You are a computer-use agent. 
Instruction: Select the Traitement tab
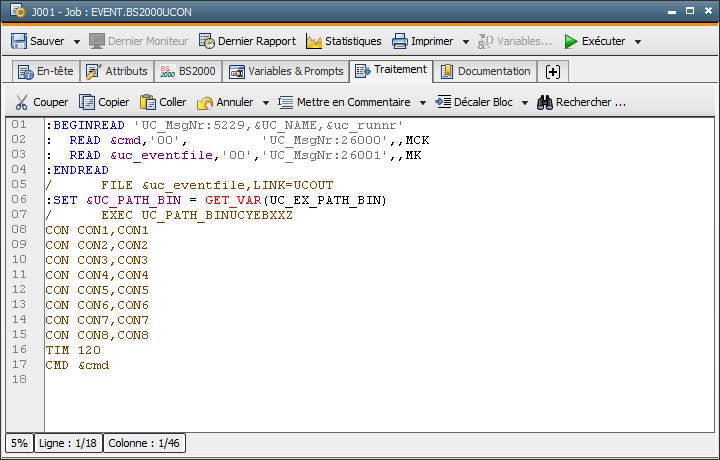391,70
